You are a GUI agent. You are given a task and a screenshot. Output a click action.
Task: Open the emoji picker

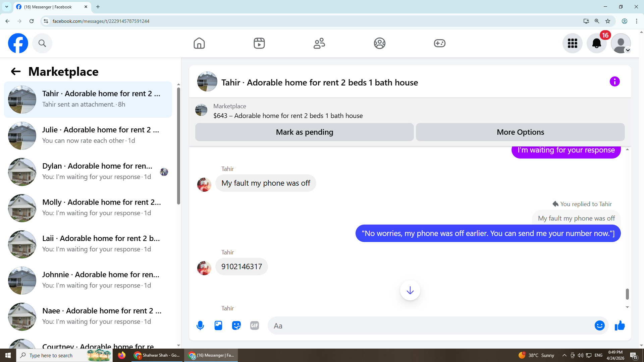pos(600,325)
